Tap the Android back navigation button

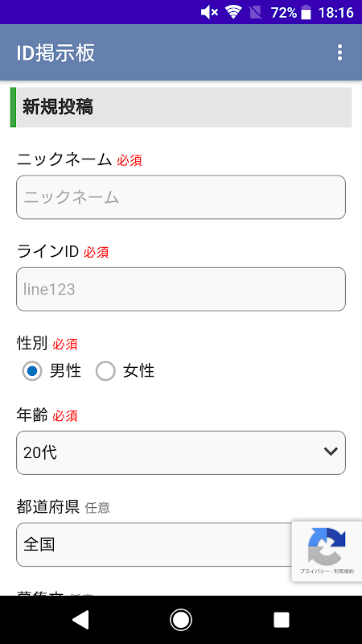80,620
